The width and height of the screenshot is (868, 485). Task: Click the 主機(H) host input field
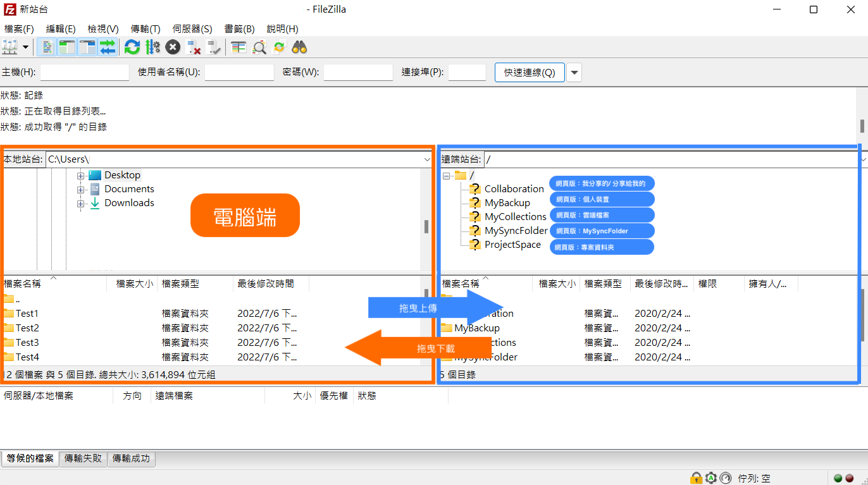tap(85, 72)
